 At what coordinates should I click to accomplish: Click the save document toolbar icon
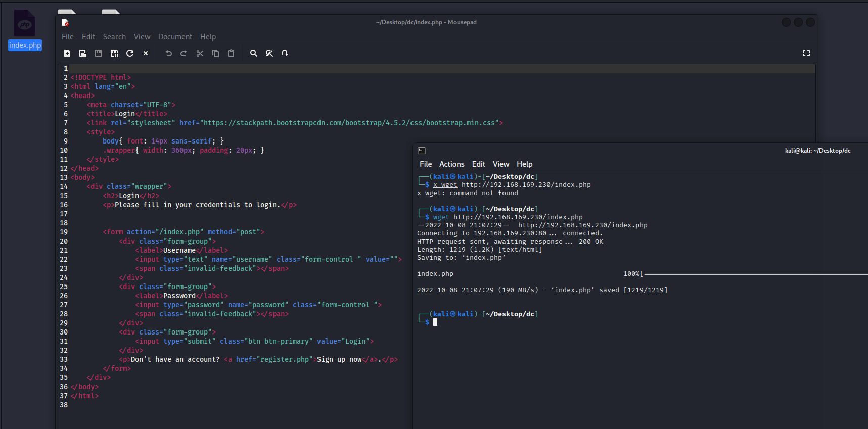99,53
